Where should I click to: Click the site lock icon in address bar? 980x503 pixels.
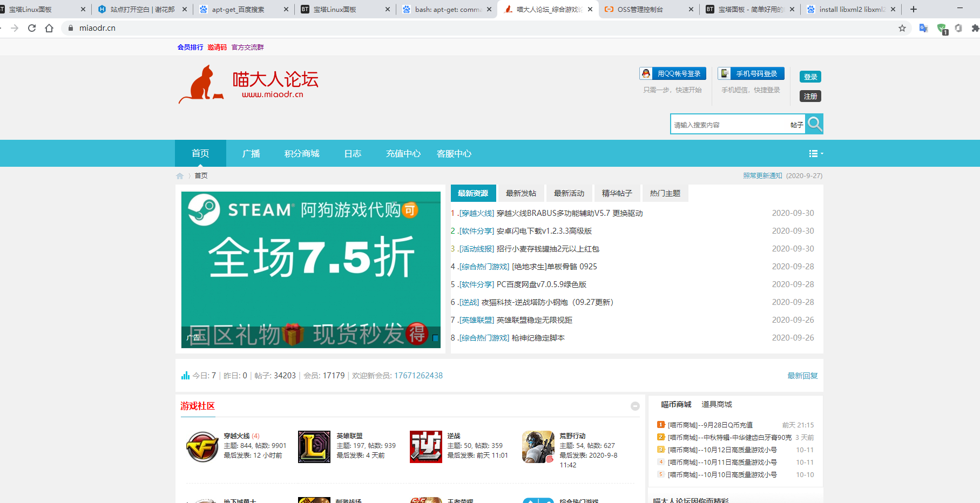pyautogui.click(x=70, y=28)
